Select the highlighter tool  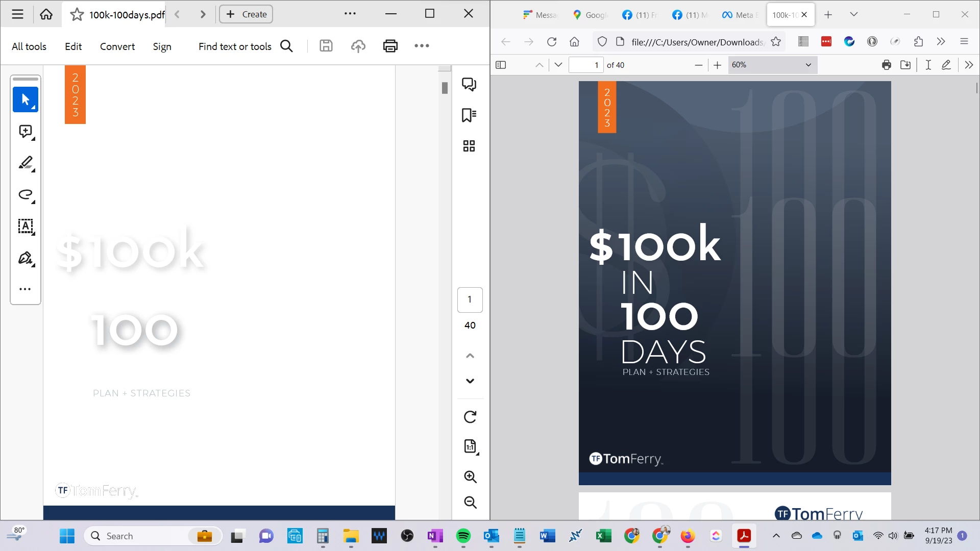(25, 163)
